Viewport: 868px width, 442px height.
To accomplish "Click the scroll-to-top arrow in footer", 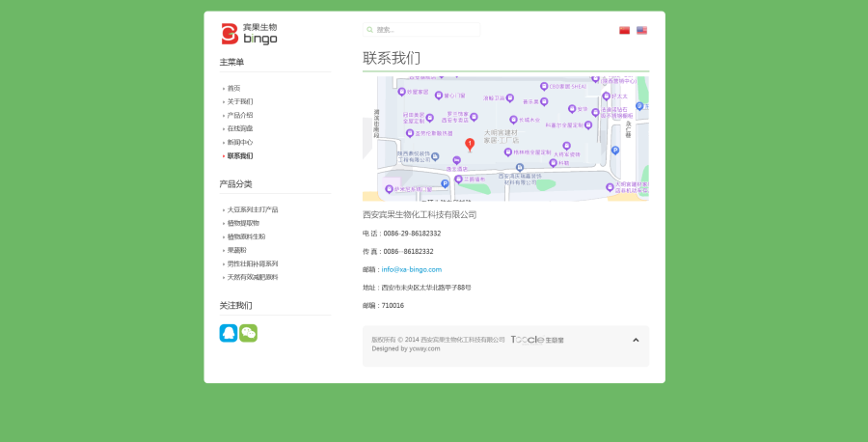I will pos(636,340).
